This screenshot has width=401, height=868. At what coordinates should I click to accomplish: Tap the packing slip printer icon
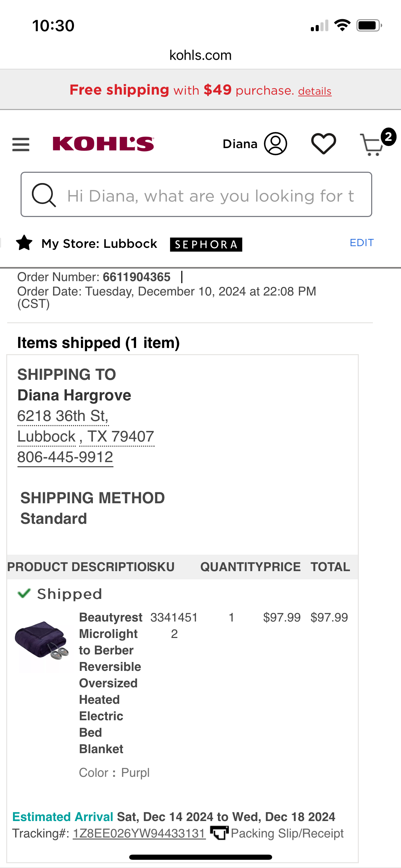pyautogui.click(x=219, y=833)
